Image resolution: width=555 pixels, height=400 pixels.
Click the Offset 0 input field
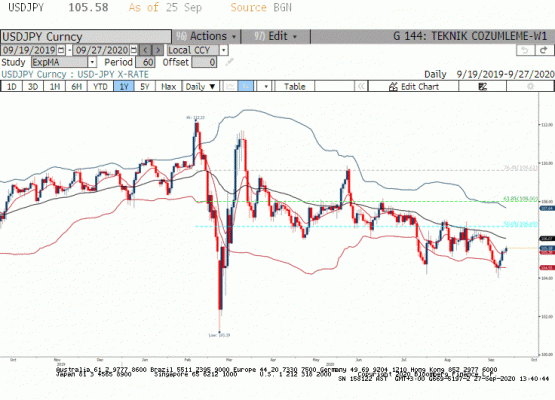(204, 62)
